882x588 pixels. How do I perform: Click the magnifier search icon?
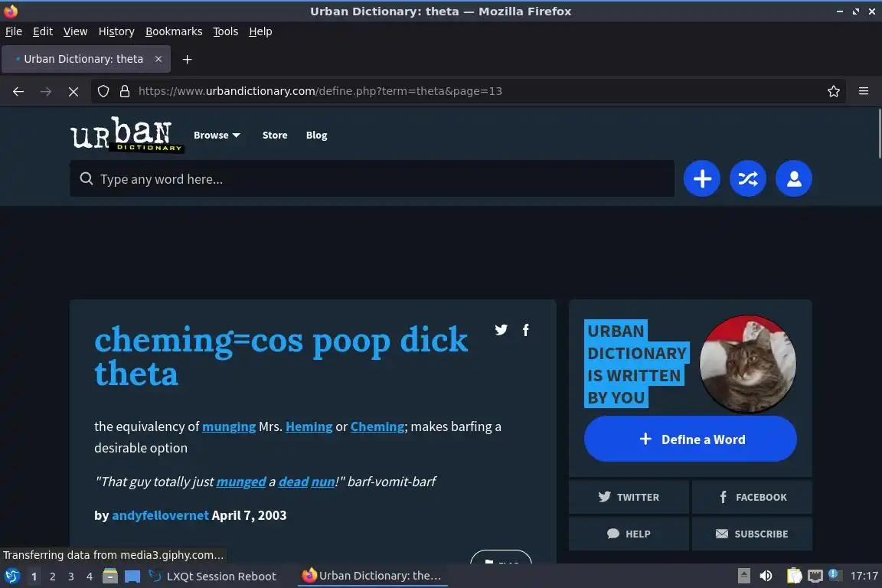[x=86, y=179]
